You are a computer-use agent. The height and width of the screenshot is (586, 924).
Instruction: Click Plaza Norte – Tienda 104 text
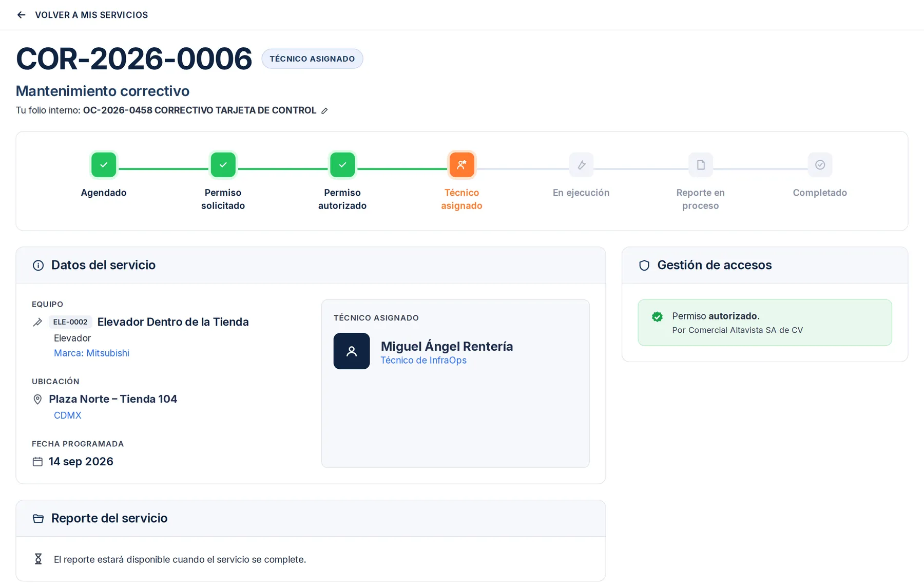coord(113,399)
